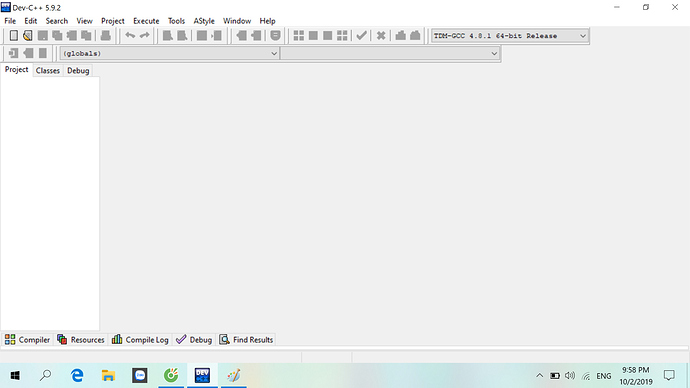The width and height of the screenshot is (690, 388).
Task: Open the Edit menu
Action: [x=31, y=21]
